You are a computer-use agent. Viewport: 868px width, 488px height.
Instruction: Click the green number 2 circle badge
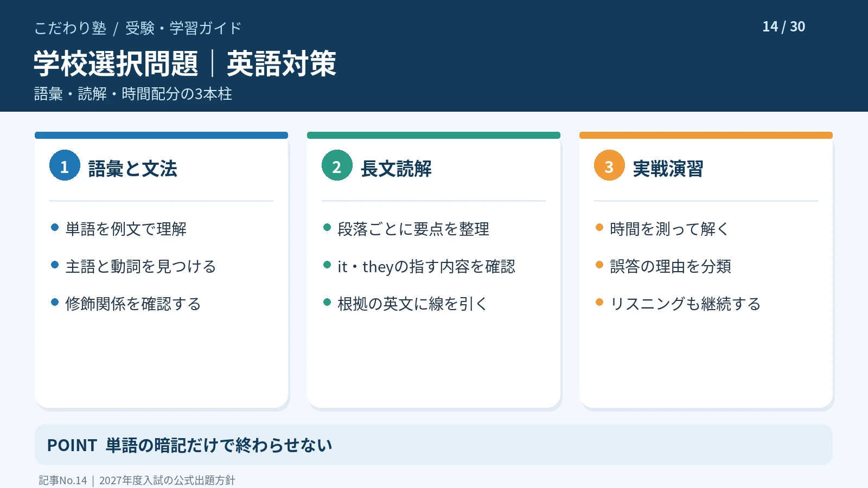(x=337, y=165)
